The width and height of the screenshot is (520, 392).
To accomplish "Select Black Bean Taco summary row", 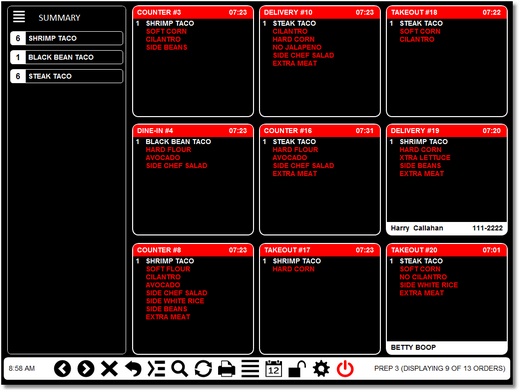I will pyautogui.click(x=67, y=57).
